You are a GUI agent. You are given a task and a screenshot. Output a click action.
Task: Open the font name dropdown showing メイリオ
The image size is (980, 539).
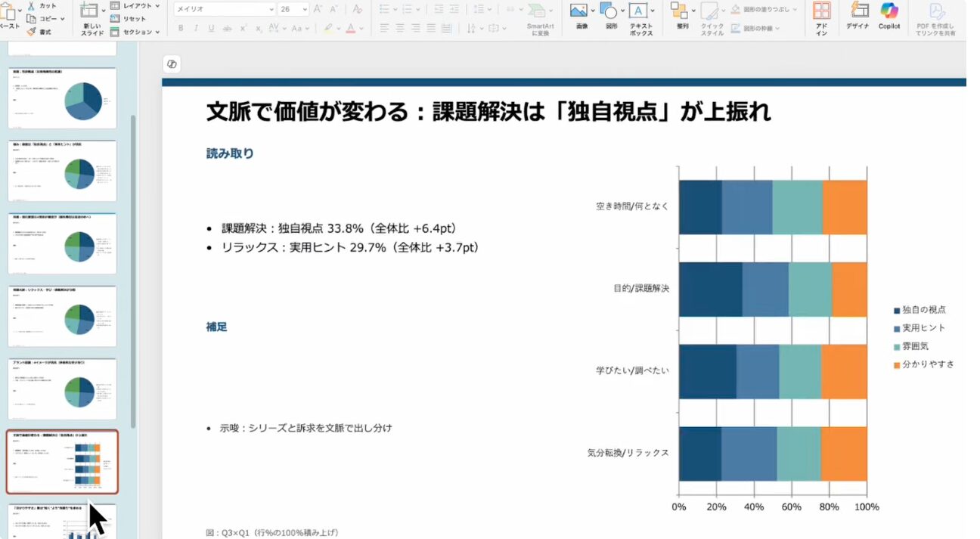pyautogui.click(x=225, y=9)
